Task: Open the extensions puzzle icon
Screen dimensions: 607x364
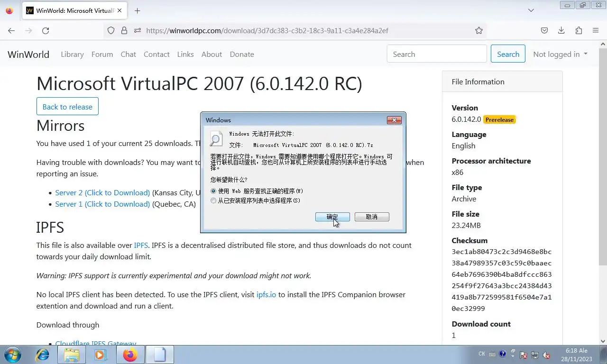Action: (x=579, y=30)
